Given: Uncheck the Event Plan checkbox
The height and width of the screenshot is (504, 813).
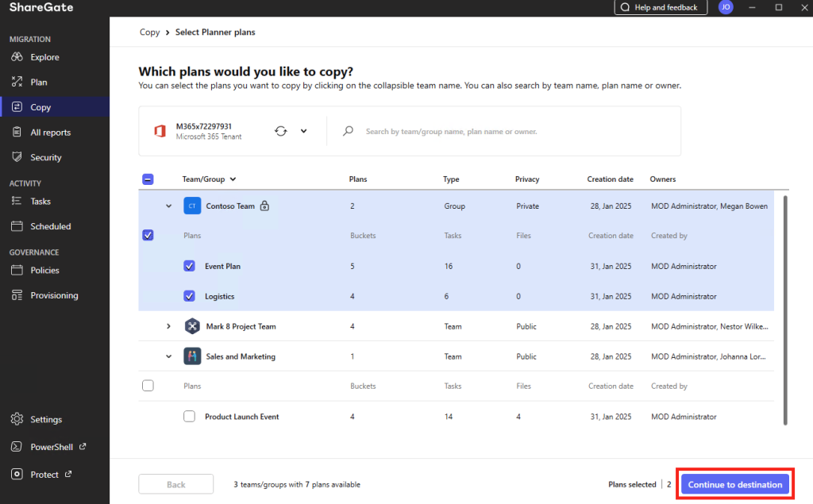Looking at the screenshot, I should coord(189,266).
